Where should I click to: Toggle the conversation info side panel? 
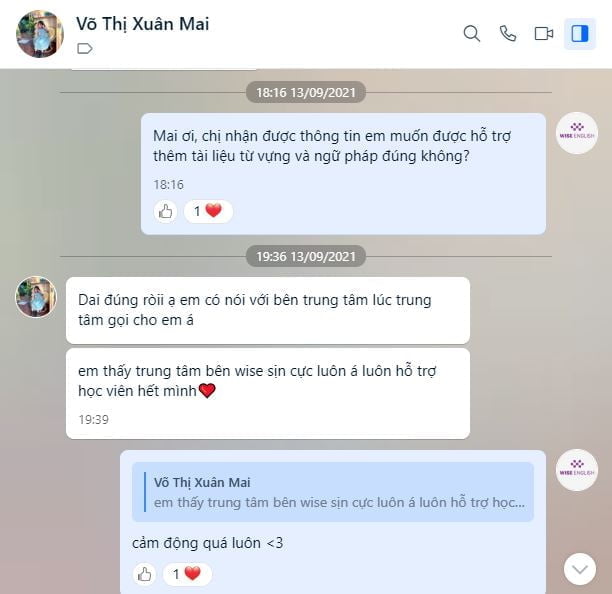click(580, 34)
